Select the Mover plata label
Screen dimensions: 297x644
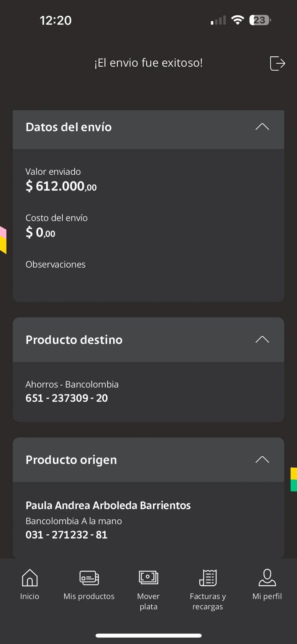tap(148, 601)
